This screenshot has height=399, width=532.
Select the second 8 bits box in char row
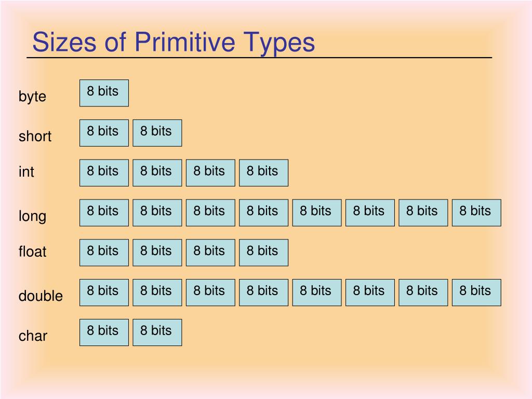pyautogui.click(x=157, y=332)
